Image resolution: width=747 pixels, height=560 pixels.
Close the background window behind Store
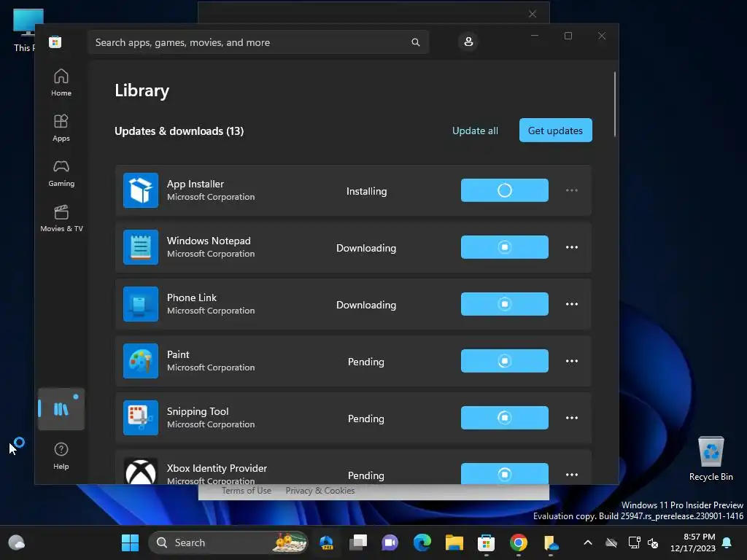click(x=533, y=14)
